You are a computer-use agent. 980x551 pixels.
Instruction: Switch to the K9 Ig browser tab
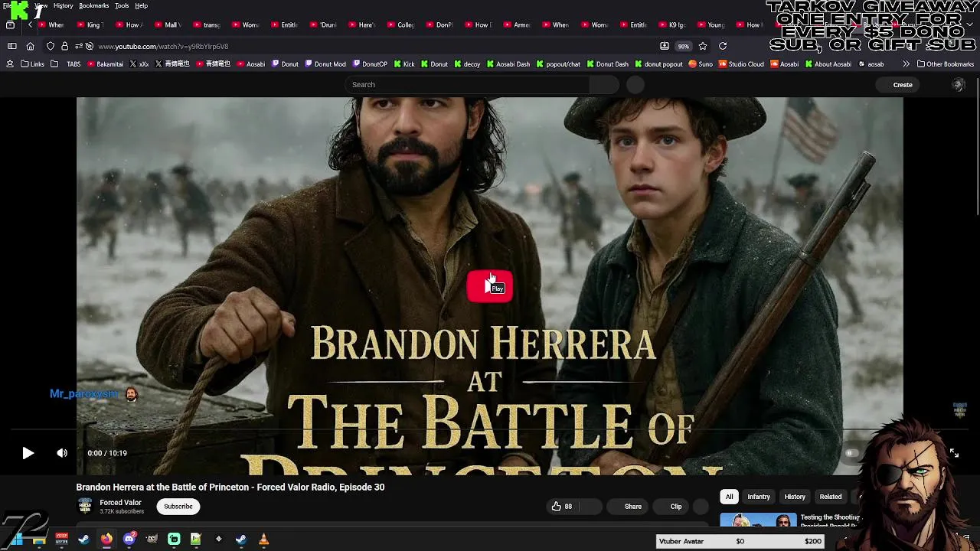point(671,25)
